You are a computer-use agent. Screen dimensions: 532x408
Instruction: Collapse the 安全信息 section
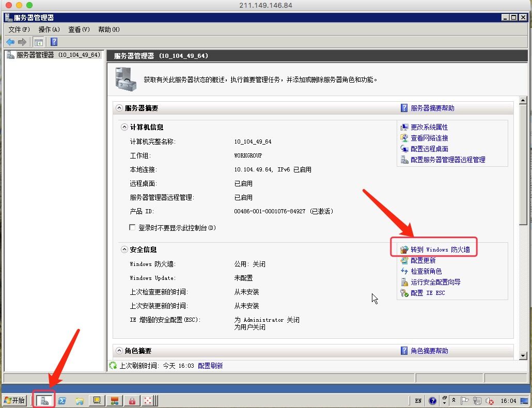coord(124,249)
